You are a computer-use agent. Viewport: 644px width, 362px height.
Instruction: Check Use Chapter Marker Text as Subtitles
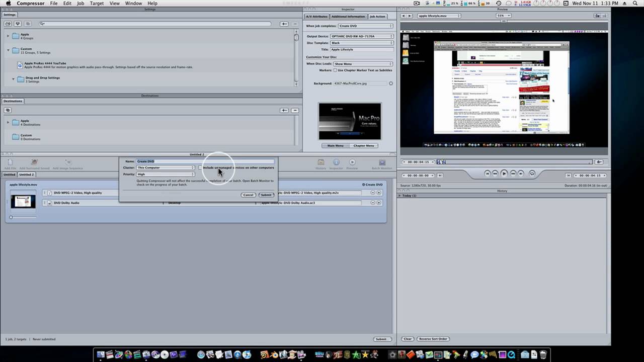pyautogui.click(x=335, y=70)
